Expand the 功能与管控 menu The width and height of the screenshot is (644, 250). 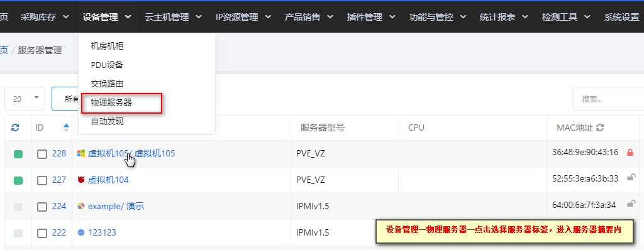tap(438, 17)
